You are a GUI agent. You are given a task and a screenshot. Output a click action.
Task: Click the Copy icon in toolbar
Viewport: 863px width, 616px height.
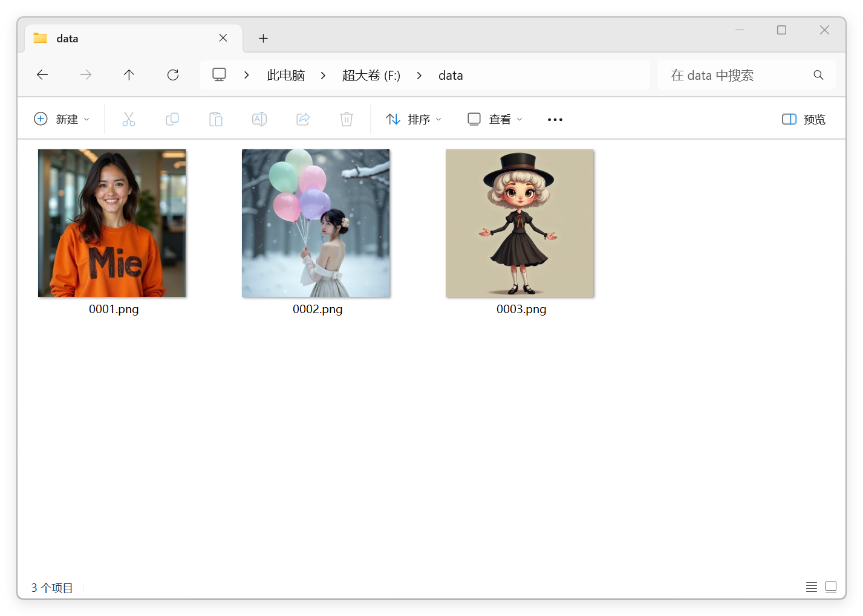(x=172, y=119)
